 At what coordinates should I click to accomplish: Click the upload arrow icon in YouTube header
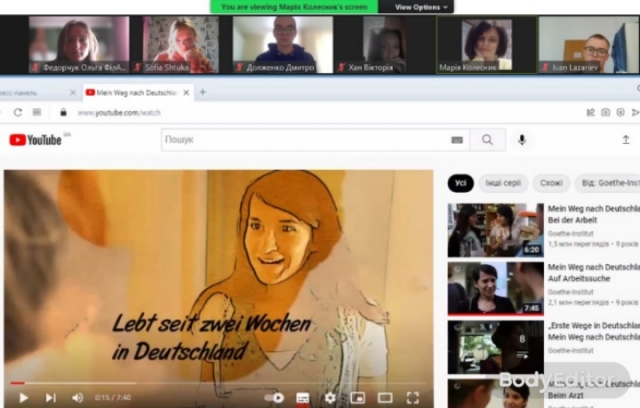[626, 140]
